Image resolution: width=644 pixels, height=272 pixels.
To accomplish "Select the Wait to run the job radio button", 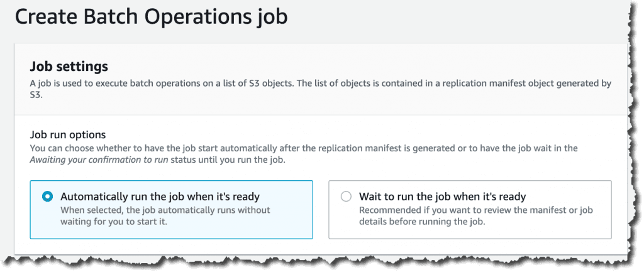I will coord(347,197).
